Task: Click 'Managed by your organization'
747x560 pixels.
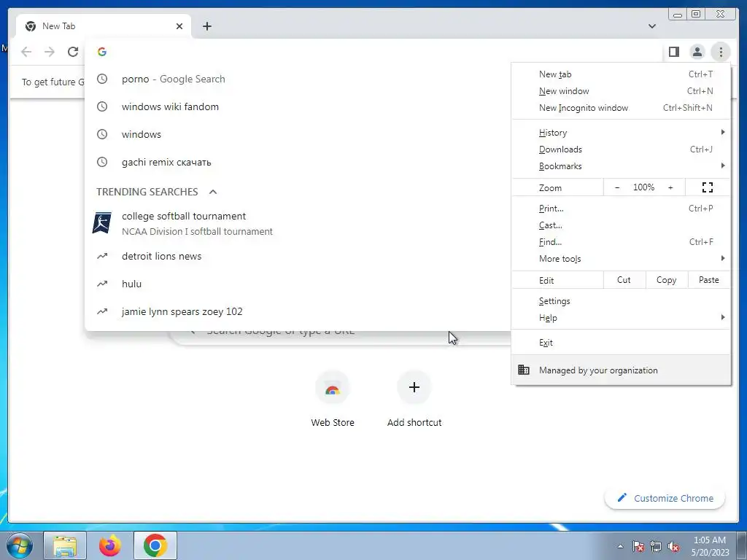Action: pos(622,370)
